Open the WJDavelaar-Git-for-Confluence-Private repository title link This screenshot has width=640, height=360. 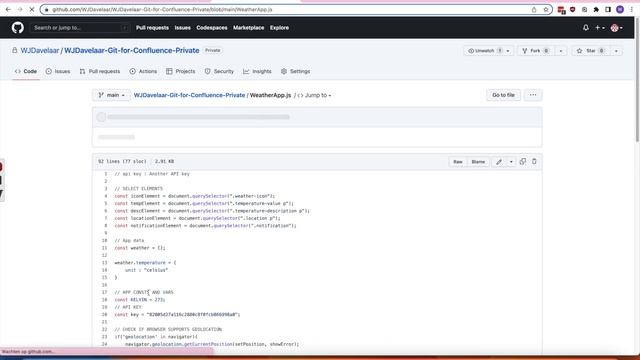coord(131,51)
